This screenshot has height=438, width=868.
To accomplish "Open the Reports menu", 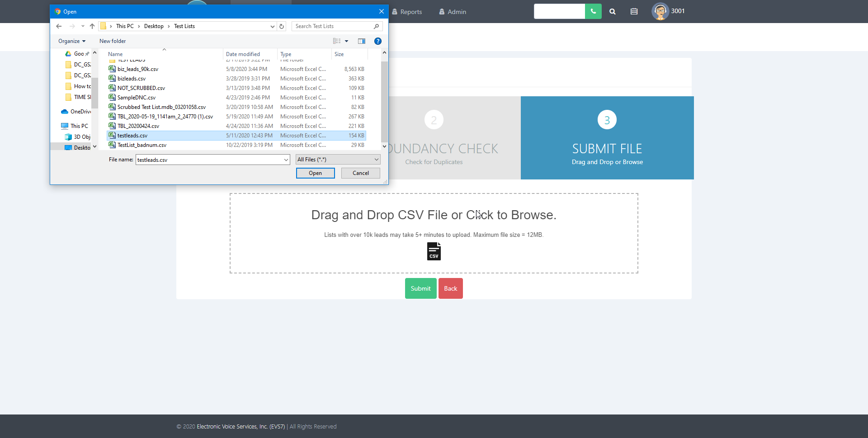I will pyautogui.click(x=407, y=12).
